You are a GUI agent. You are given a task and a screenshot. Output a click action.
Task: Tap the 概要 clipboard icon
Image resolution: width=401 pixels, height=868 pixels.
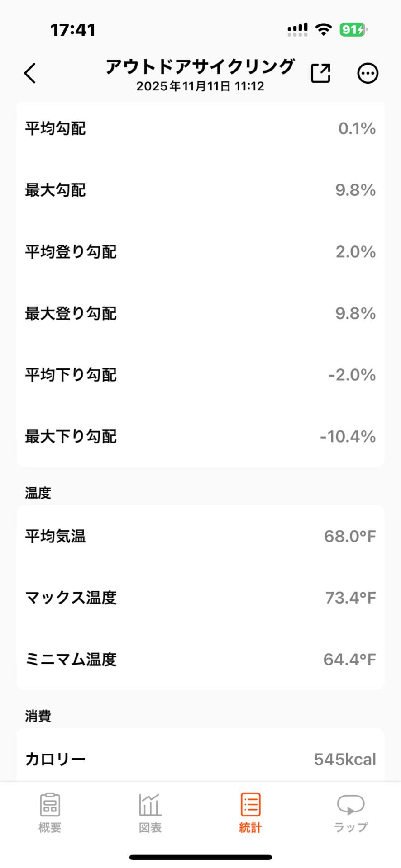(50, 805)
